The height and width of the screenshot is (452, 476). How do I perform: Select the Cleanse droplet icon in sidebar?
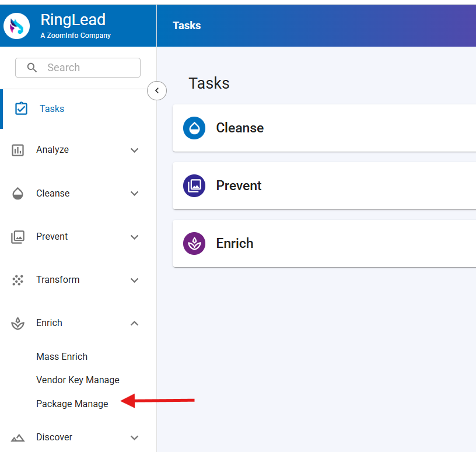point(17,193)
